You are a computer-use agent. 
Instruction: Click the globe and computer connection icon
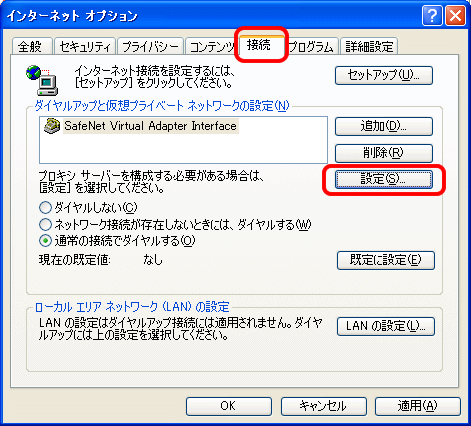coord(42,80)
